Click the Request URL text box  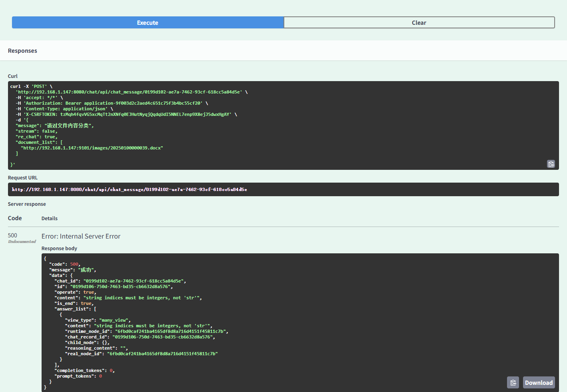283,189
